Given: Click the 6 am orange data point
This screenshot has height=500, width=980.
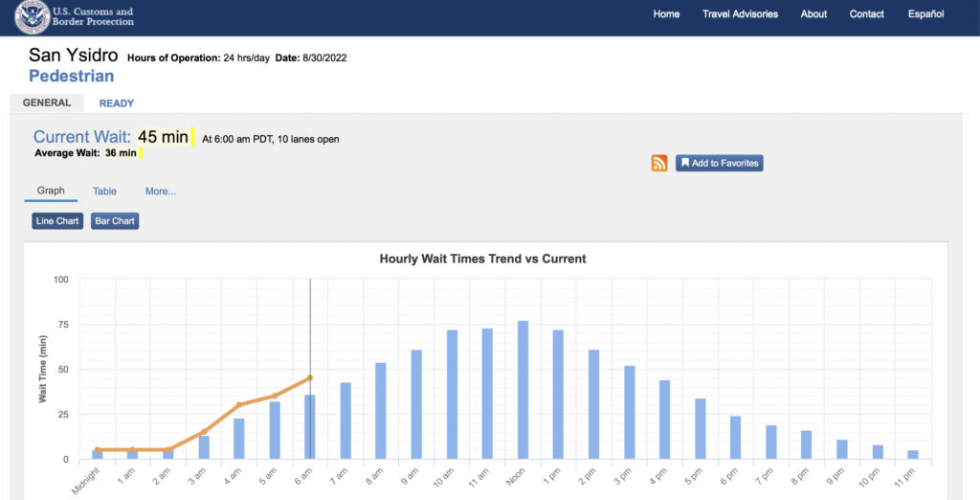Looking at the screenshot, I should pos(310,377).
